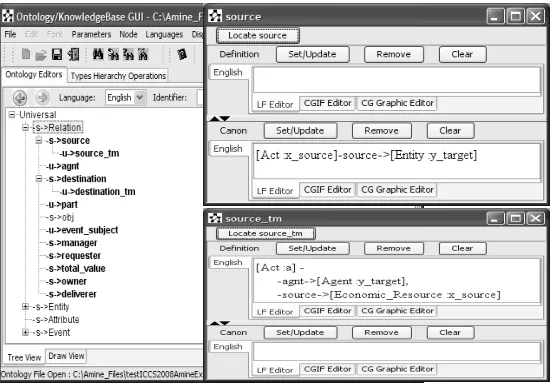
Task: Select the Ontology Editors tab
Action: 34,75
